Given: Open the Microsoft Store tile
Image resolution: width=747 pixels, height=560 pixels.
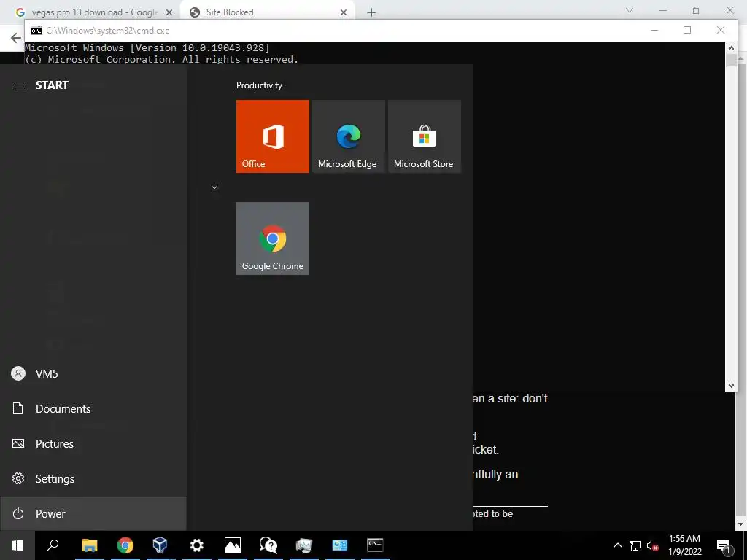Looking at the screenshot, I should click(x=425, y=136).
